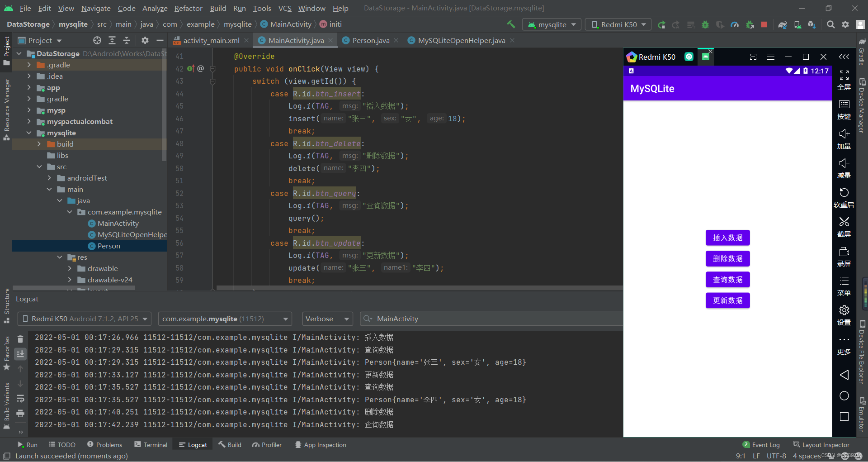
Task: Start emulator screen recording 录屏
Action: tap(844, 257)
